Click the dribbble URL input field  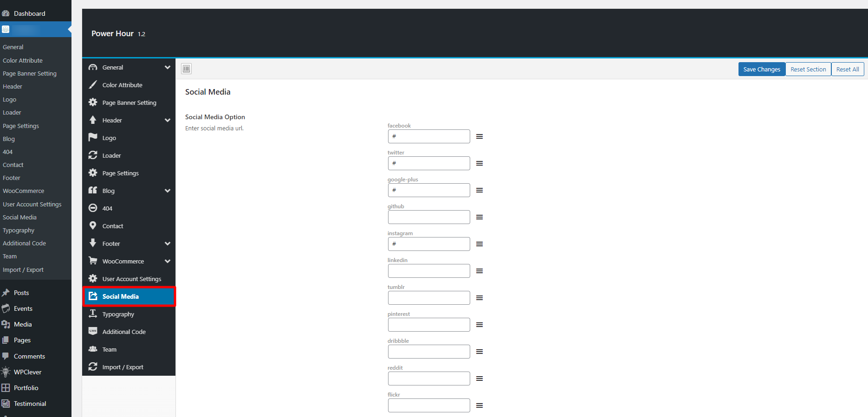coord(429,352)
